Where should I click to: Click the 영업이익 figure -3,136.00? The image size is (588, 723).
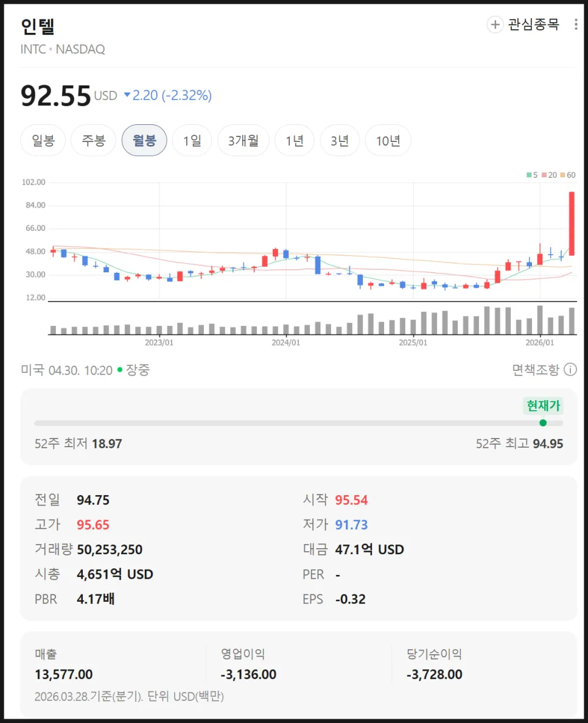248,675
